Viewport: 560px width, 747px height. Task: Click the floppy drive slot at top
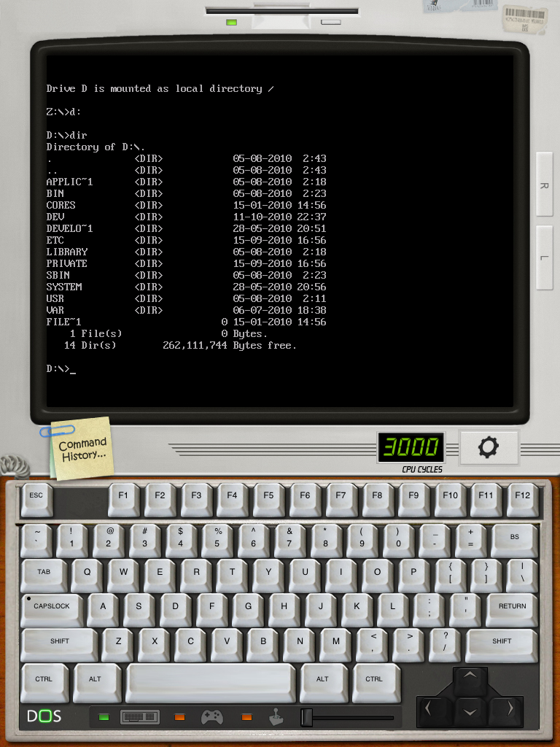tap(282, 10)
